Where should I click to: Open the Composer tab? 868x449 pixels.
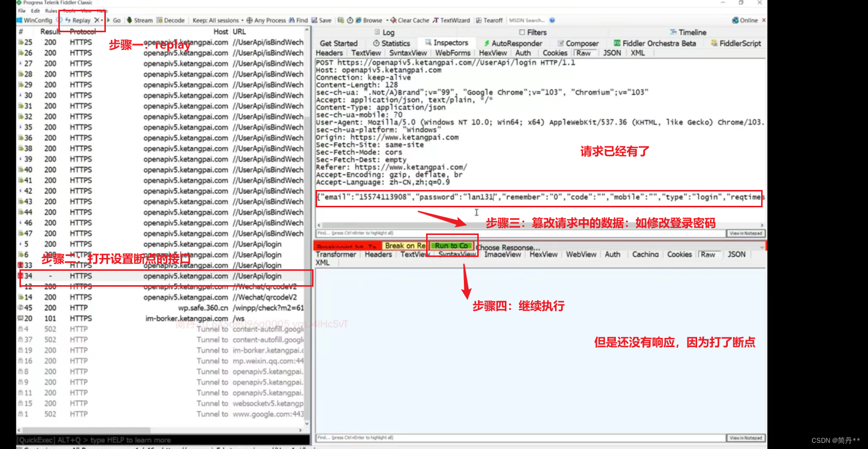click(578, 44)
